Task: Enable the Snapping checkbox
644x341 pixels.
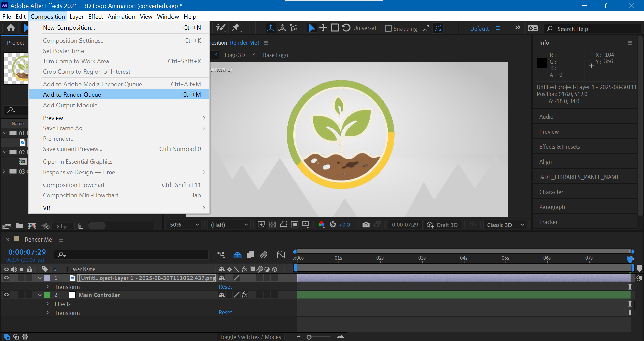Action: click(388, 29)
